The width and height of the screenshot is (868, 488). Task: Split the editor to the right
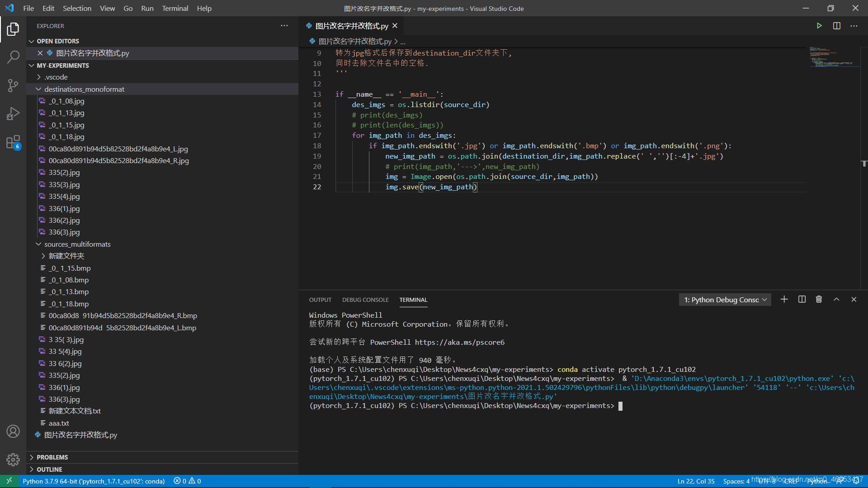[x=836, y=26]
